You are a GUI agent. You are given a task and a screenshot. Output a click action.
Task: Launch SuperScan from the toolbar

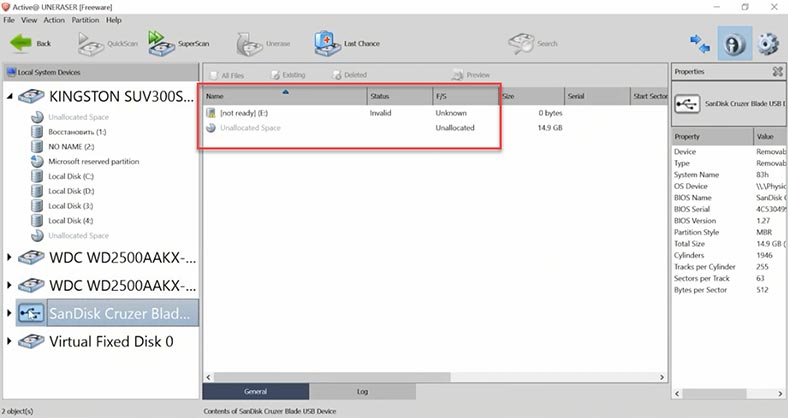point(178,44)
